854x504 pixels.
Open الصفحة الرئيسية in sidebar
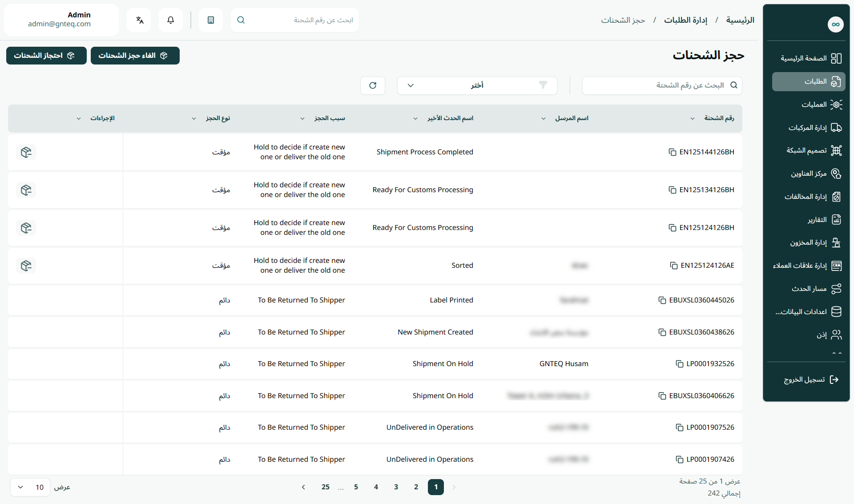tap(809, 58)
